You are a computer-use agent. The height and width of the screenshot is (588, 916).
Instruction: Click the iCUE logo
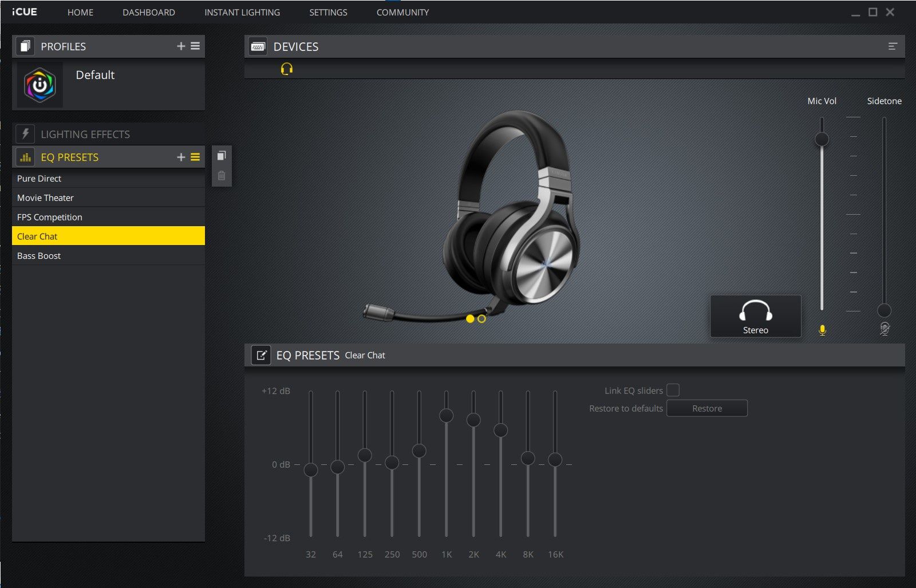pyautogui.click(x=25, y=11)
